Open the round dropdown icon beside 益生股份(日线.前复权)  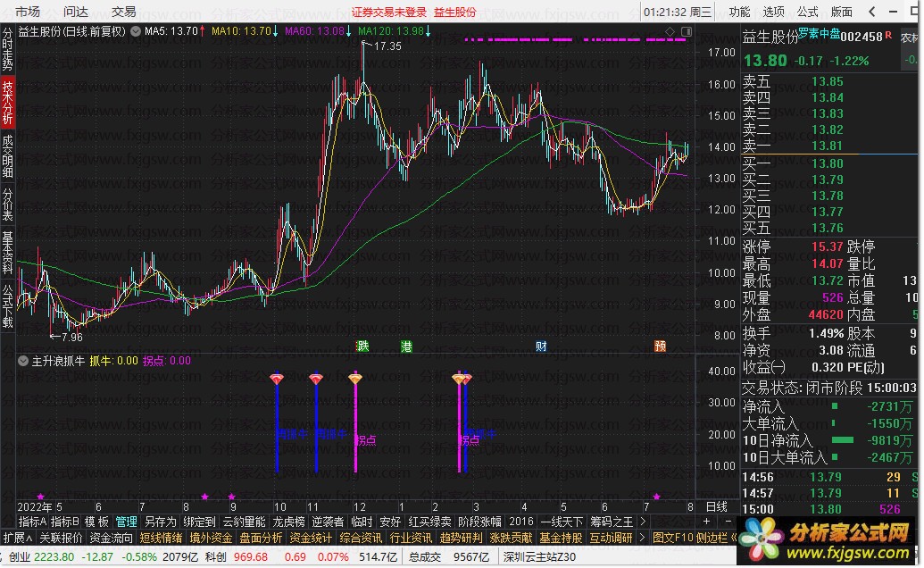(136, 31)
